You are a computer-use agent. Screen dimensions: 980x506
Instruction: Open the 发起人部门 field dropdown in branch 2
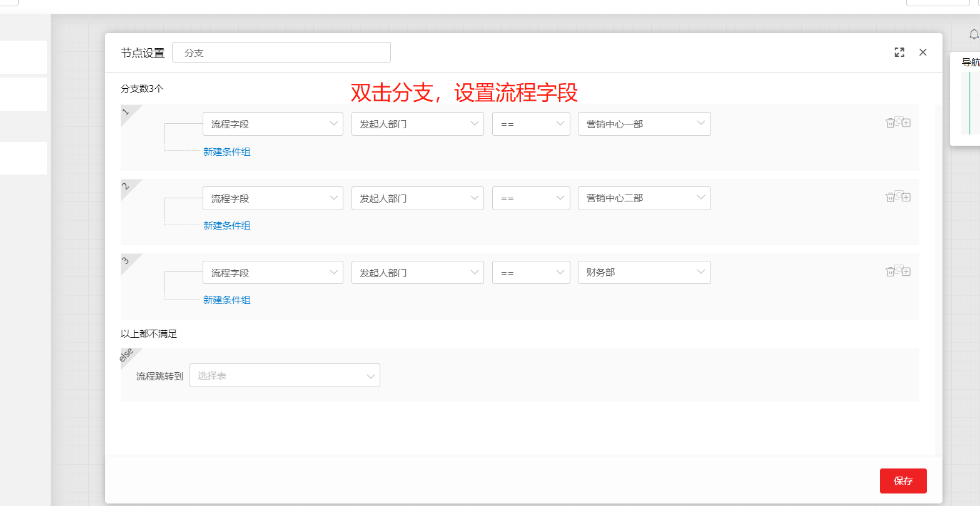417,198
